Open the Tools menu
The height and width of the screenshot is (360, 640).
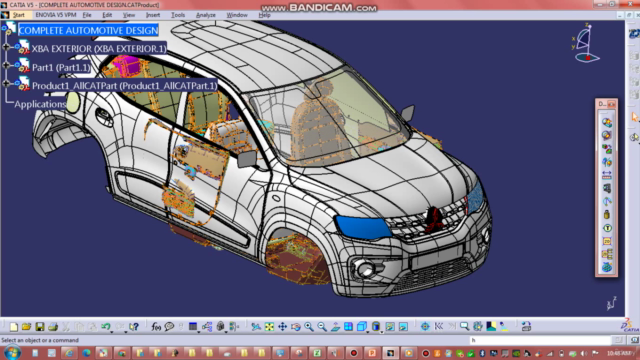coord(178,15)
